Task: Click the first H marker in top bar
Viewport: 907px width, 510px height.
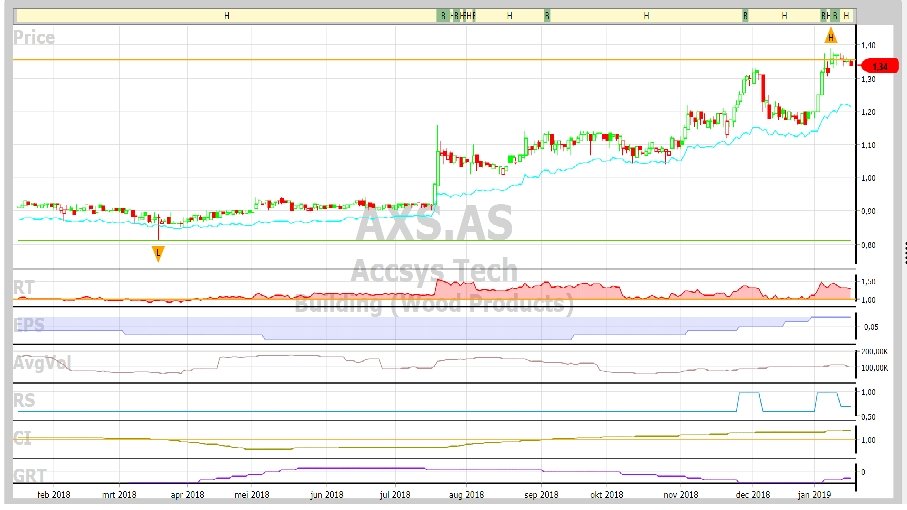Action: click(227, 16)
